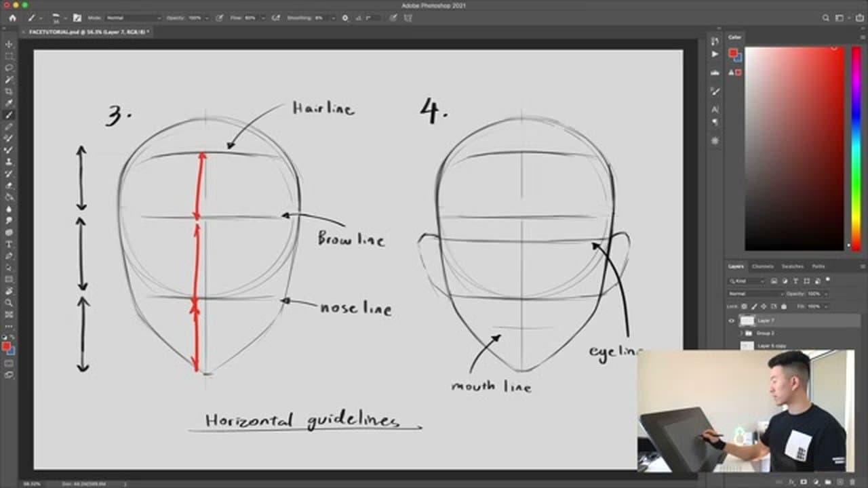Hide Layer 7 with the eye icon

point(731,321)
